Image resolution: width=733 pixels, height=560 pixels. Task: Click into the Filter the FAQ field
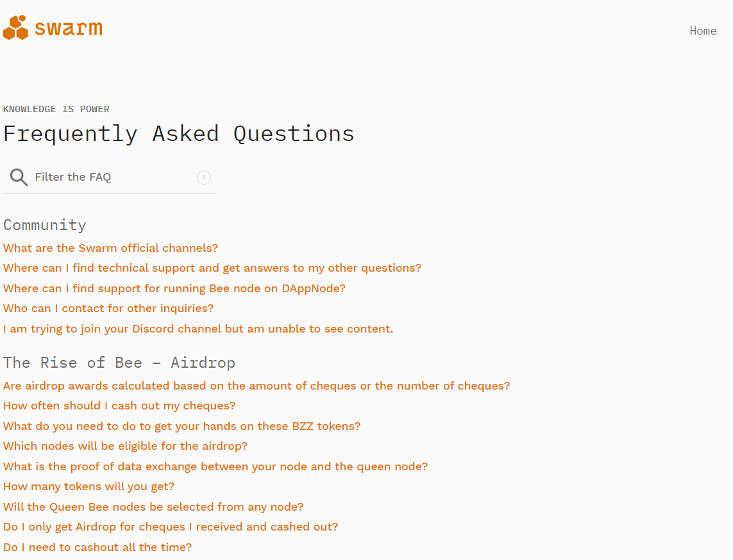tap(112, 177)
